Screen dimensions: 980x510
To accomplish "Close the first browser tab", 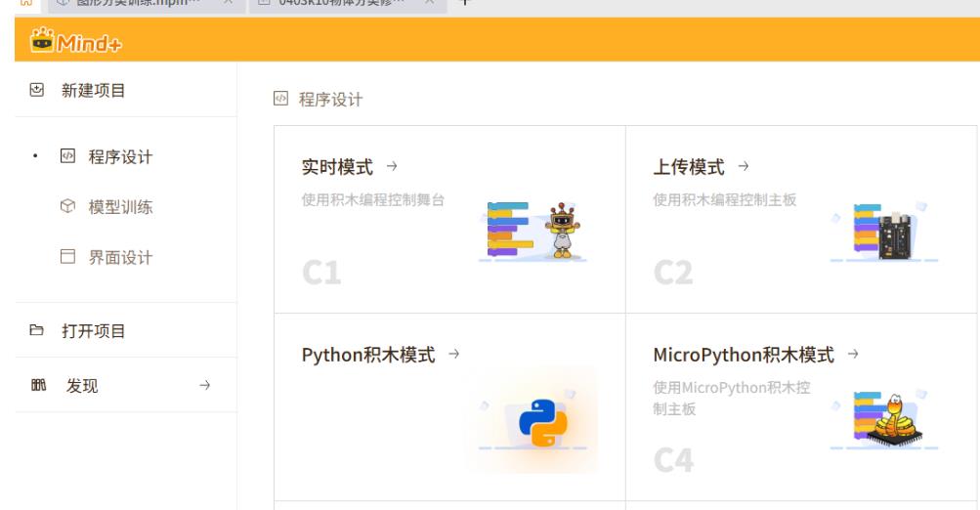I will coord(228,3).
